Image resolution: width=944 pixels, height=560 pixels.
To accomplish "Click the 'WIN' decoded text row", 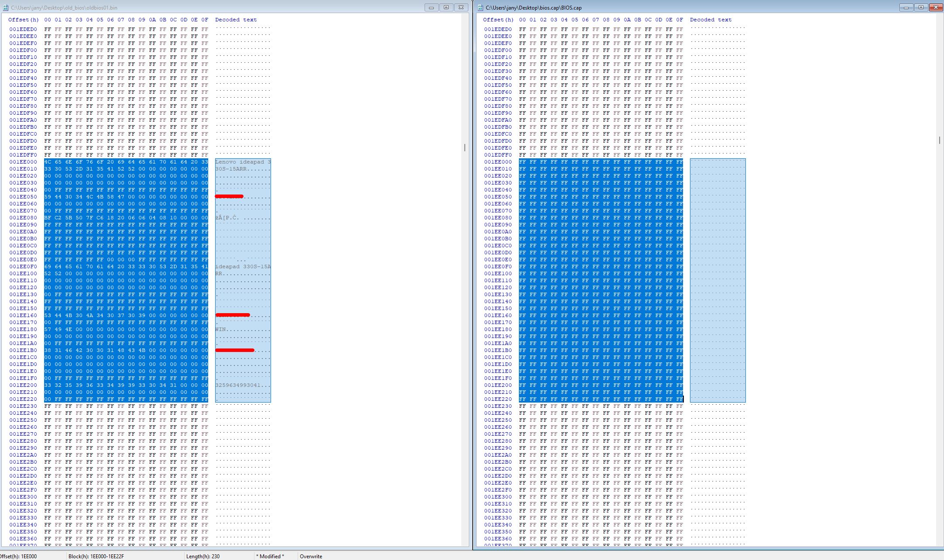I will (x=220, y=329).
